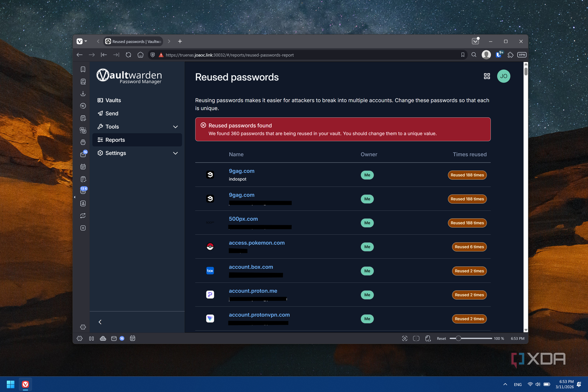The width and height of the screenshot is (588, 392).
Task: Open the Mail panel with 16 badge
Action: (83, 154)
